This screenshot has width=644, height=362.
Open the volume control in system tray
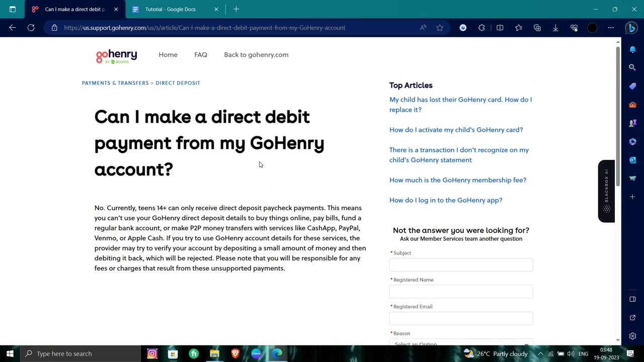pyautogui.click(x=571, y=353)
